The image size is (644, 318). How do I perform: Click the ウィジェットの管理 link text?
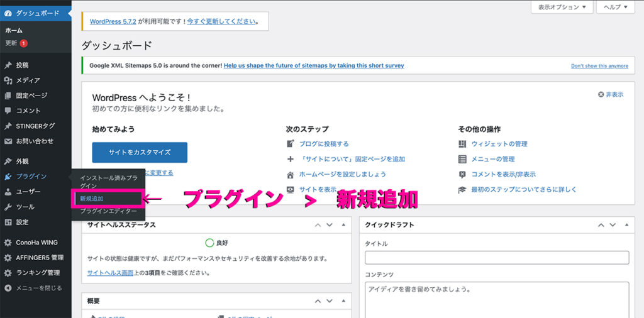(499, 144)
